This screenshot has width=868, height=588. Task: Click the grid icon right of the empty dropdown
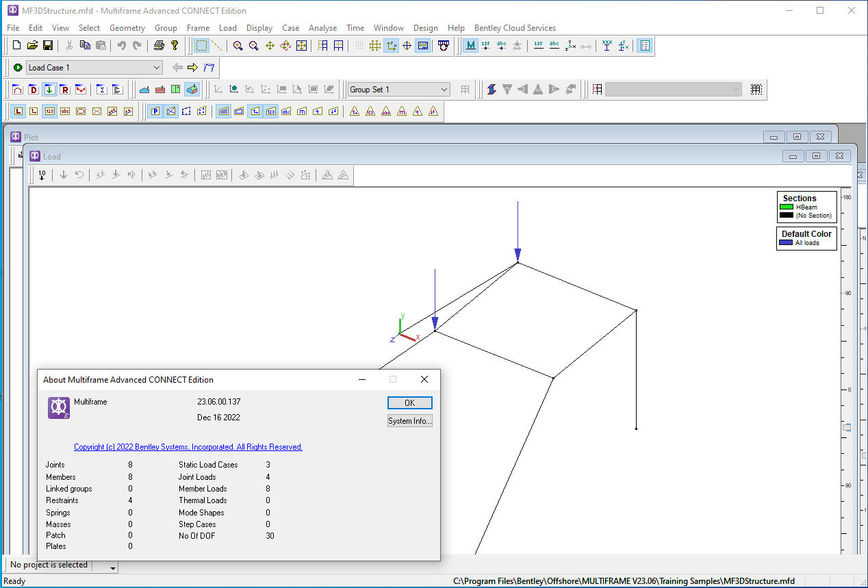[x=756, y=90]
